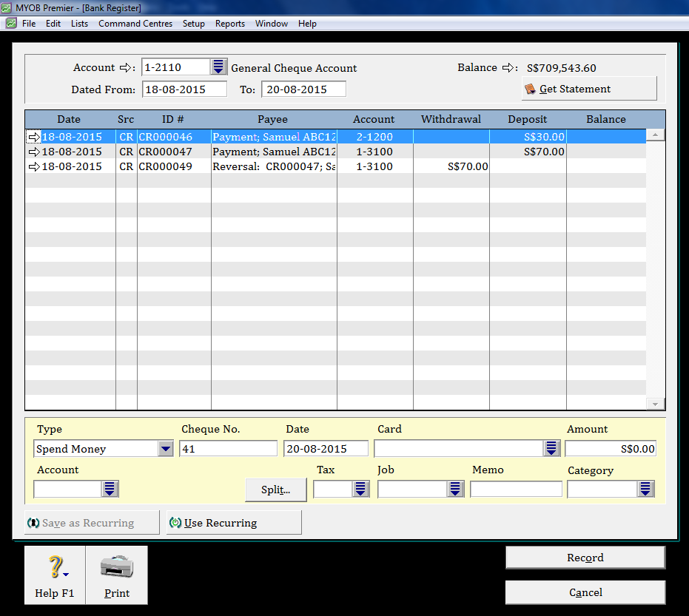
Task: Expand the Category dropdown
Action: point(646,489)
